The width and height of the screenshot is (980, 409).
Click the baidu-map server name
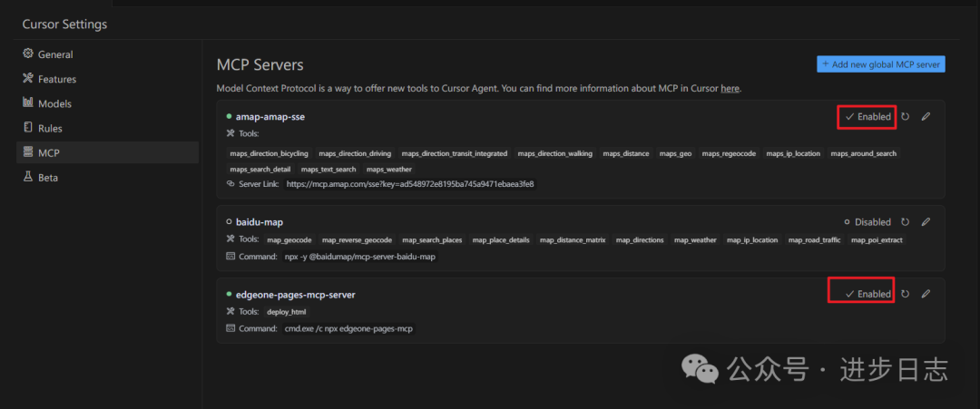tap(260, 221)
